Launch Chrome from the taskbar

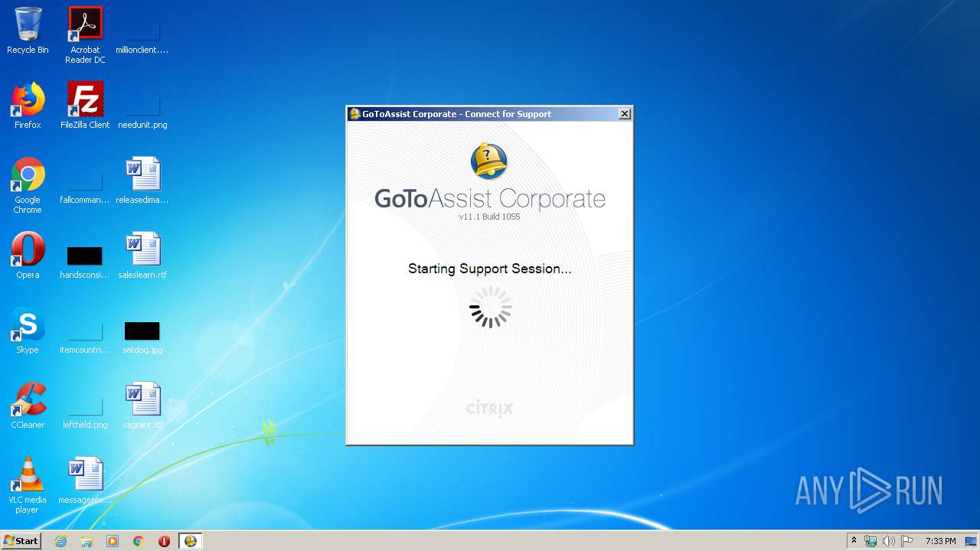click(139, 541)
